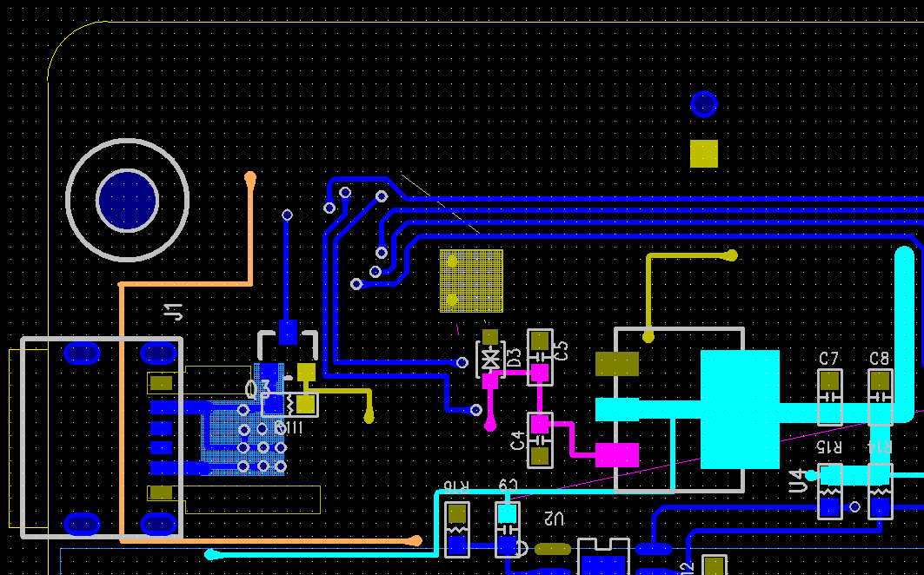The image size is (924, 575).
Task: Select the blue pad atop Q3 footprint
Action: tap(288, 332)
